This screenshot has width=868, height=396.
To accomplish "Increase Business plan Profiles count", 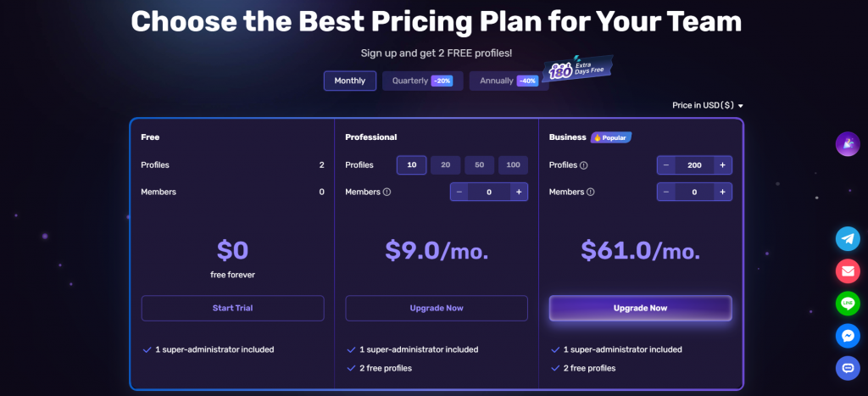I will (722, 165).
